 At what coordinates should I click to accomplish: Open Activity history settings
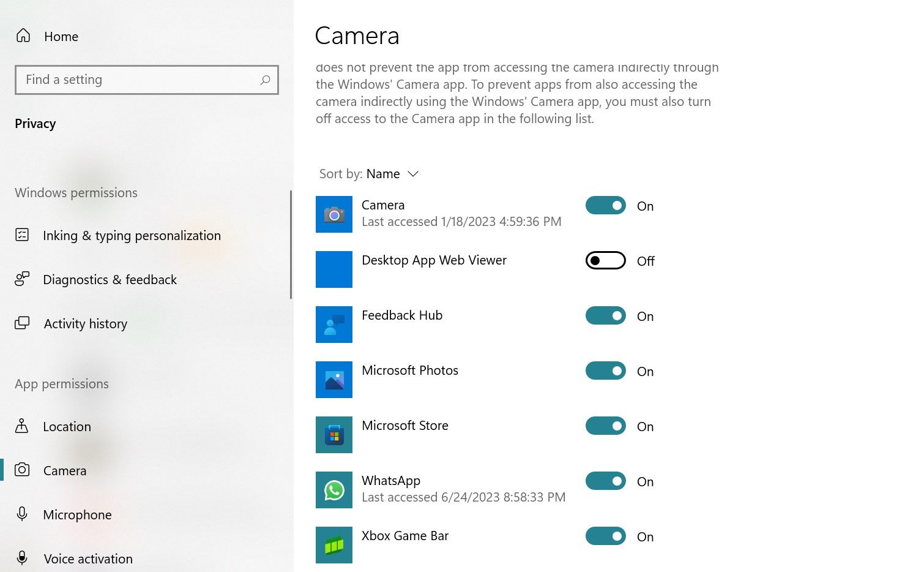pyautogui.click(x=85, y=323)
